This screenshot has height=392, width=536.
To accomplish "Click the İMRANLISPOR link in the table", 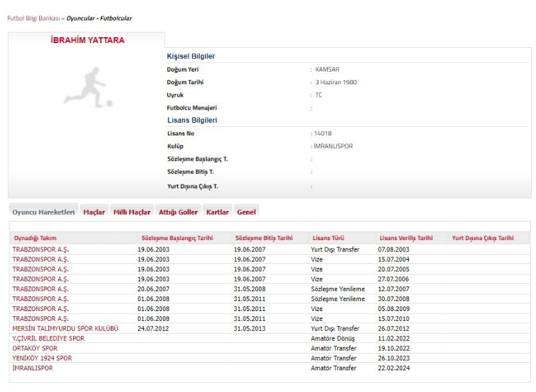I will [33, 368].
